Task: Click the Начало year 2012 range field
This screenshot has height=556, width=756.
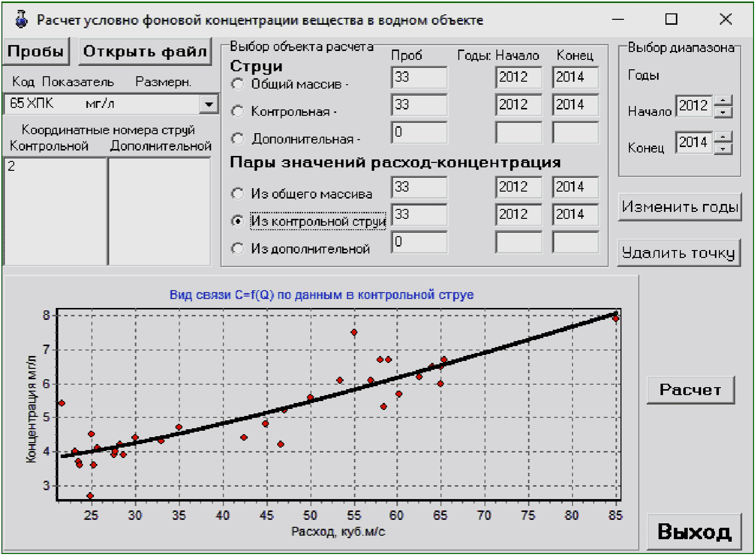Action: (x=693, y=106)
